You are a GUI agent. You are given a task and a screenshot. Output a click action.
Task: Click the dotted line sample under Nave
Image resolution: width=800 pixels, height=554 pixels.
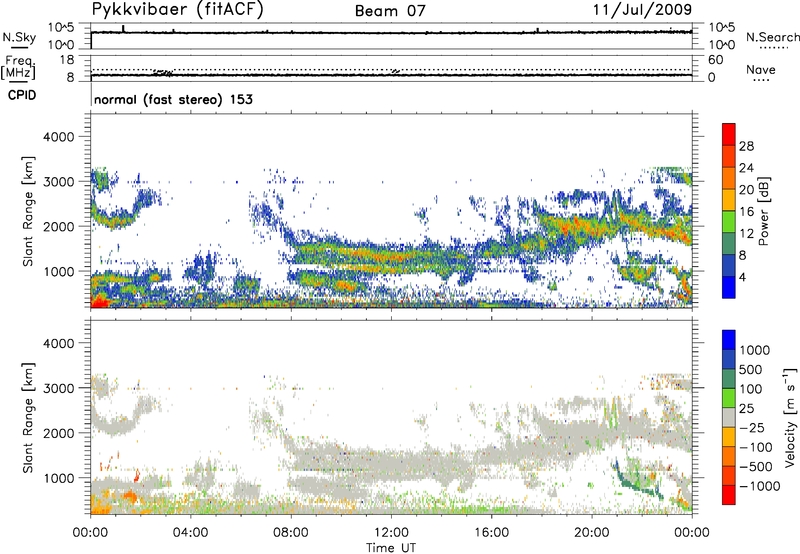tap(760, 80)
